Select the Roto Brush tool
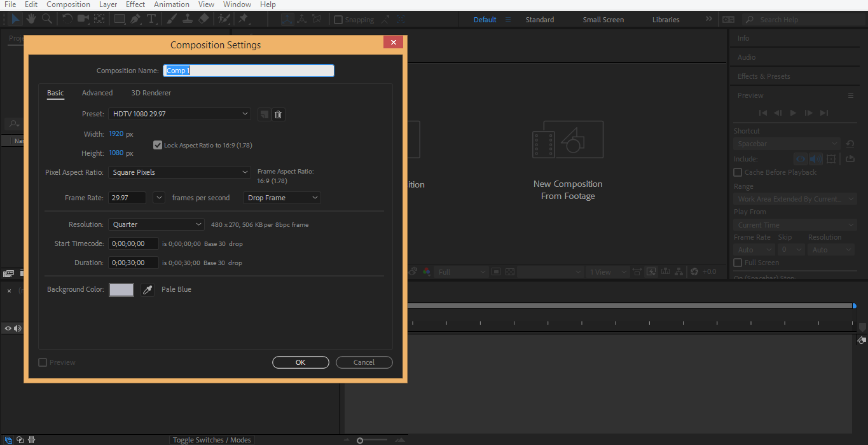Screen dimensions: 868x445 tap(223, 19)
